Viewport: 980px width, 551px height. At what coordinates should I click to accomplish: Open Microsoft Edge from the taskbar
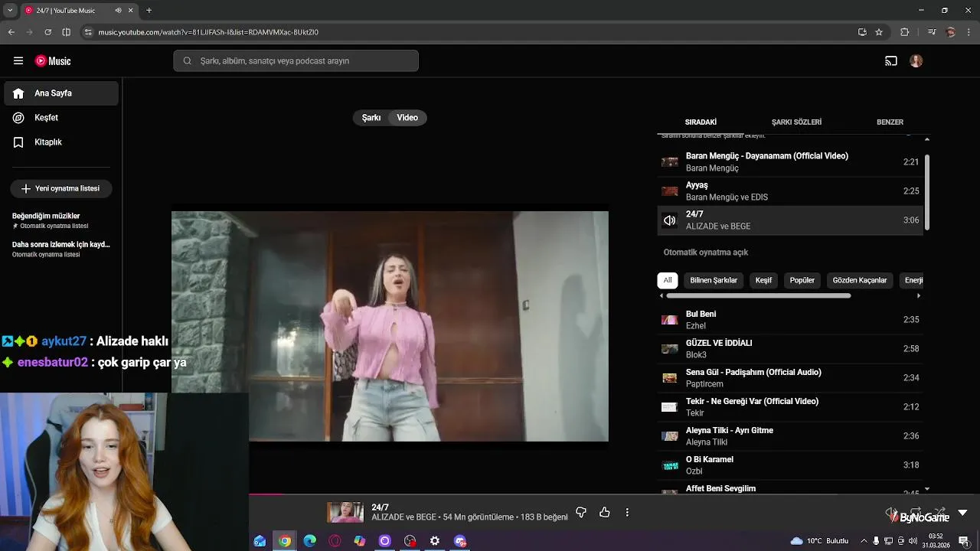click(x=309, y=541)
